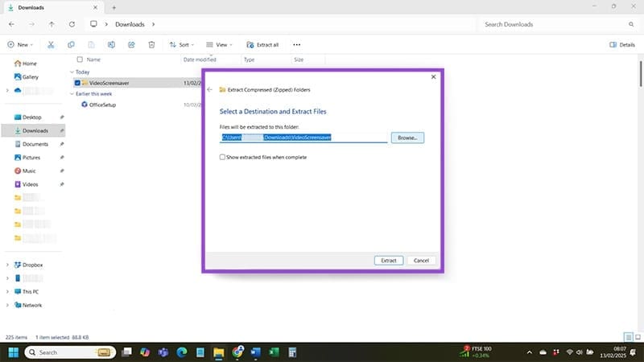
Task: Collapse the Today group
Action: (x=71, y=72)
